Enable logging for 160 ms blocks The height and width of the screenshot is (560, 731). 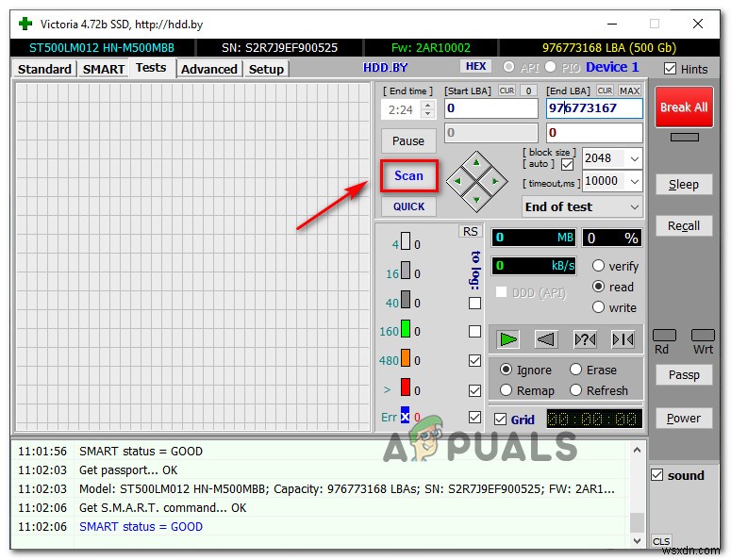point(474,331)
